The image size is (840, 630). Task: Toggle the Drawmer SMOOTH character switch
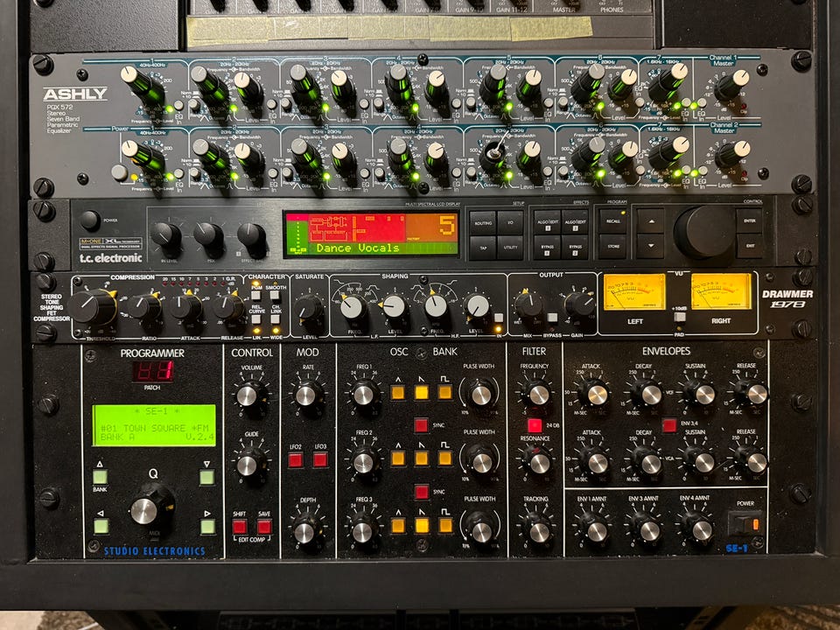[x=275, y=295]
